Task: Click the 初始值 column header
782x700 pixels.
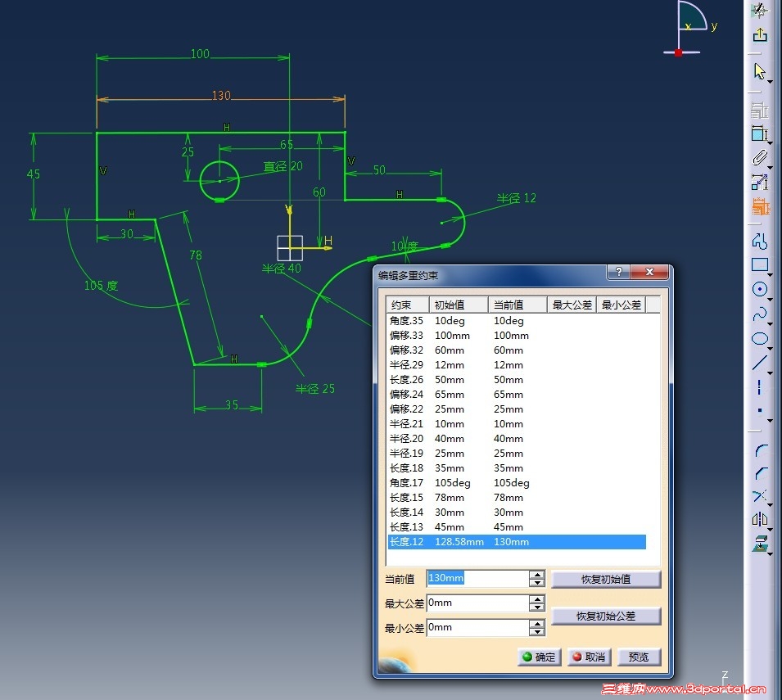Action: 459,305
